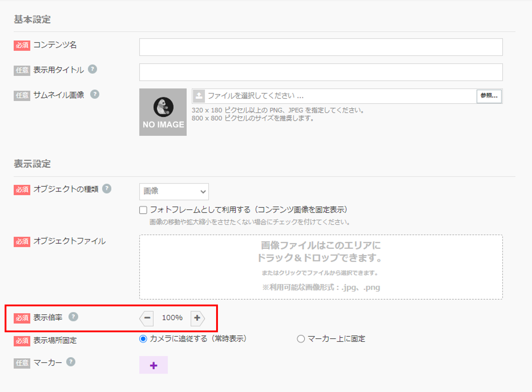Open the オブジェクトの種類 dropdown showing 画像

[174, 191]
